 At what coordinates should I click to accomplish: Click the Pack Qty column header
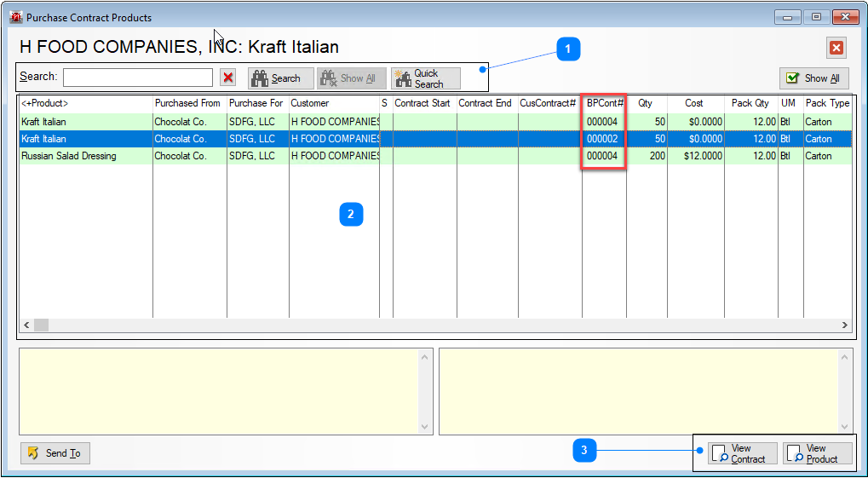click(752, 103)
